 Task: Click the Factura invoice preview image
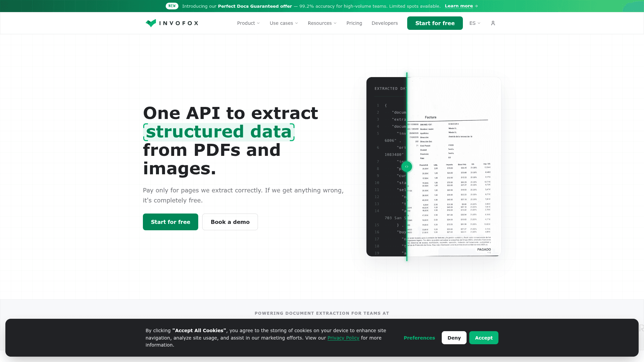tap(454, 167)
